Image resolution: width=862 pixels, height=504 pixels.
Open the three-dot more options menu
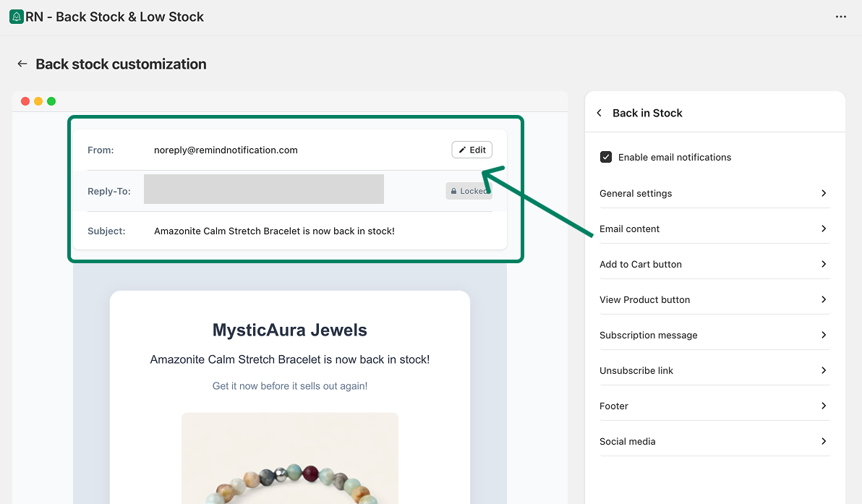pos(840,17)
